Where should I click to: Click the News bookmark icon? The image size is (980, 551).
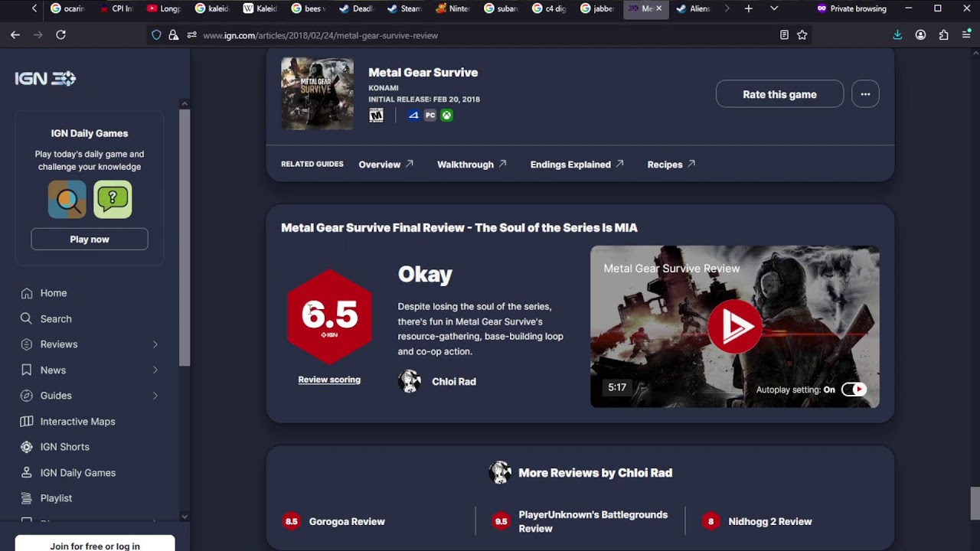click(x=27, y=370)
